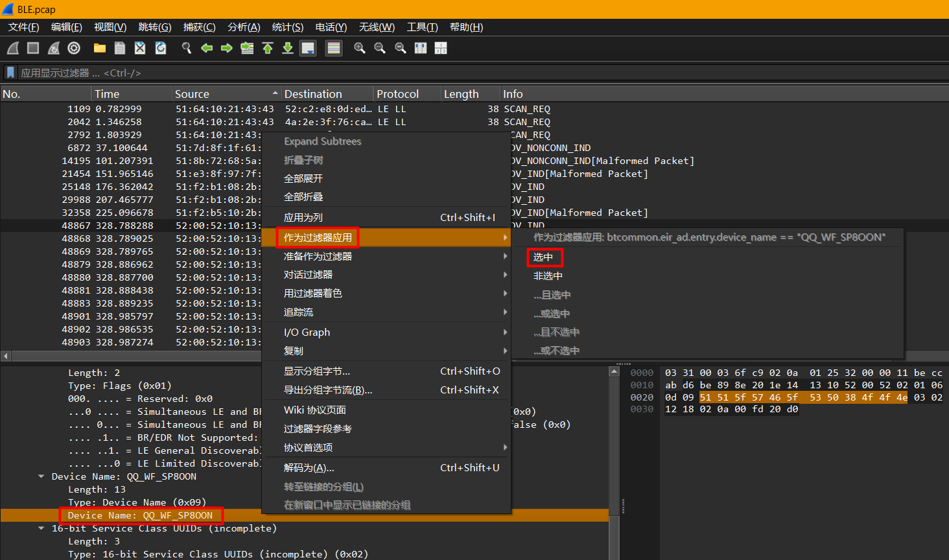Jump to the last packet icon
Screen dimensions: 949x560
click(x=287, y=48)
